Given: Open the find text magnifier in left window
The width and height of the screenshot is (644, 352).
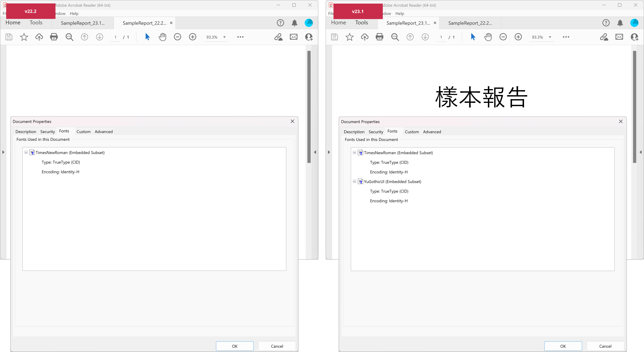Looking at the screenshot, I should 69,37.
